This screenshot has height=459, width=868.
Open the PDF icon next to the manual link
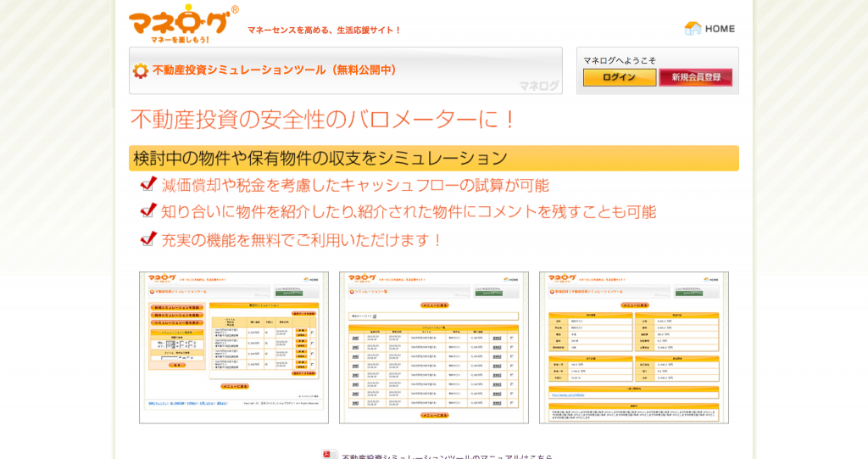[x=329, y=454]
